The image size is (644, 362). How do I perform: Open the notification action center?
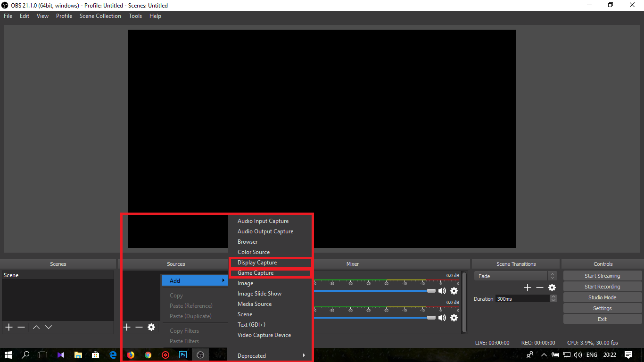coord(628,355)
